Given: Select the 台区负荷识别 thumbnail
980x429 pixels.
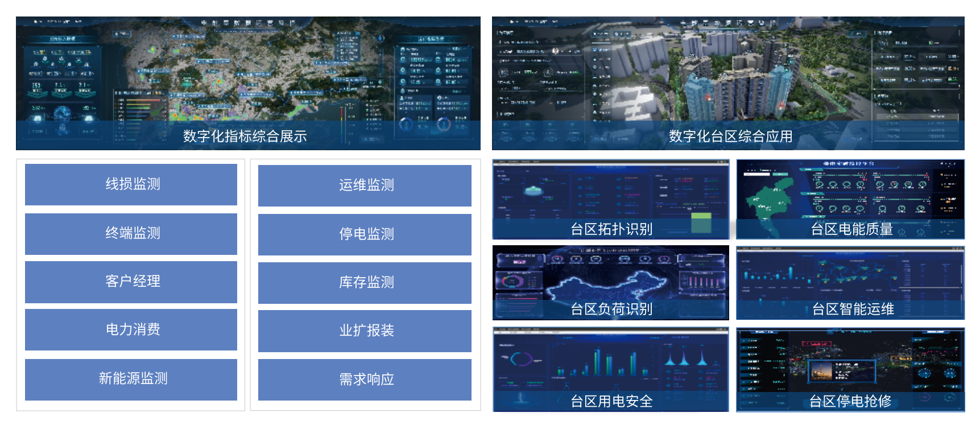Looking at the screenshot, I should click(610, 282).
